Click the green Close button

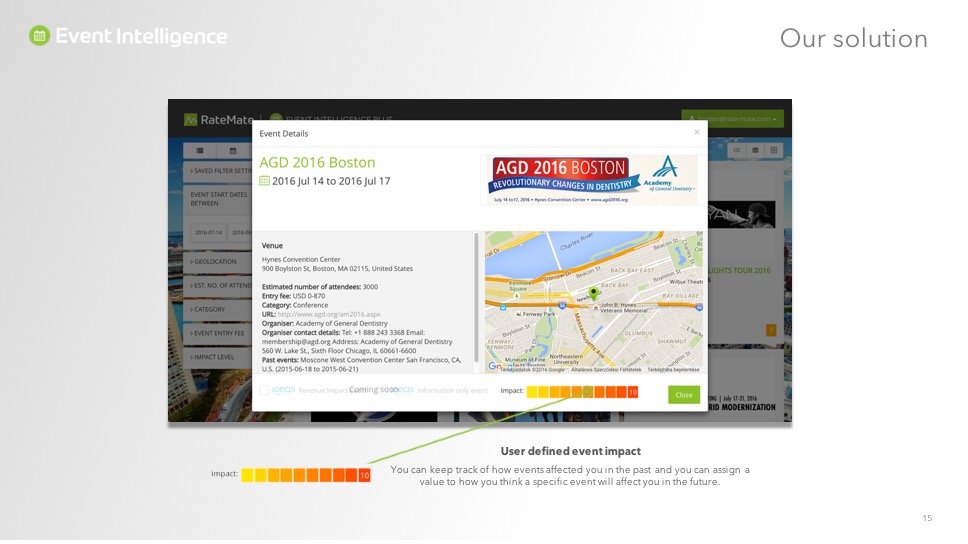click(683, 395)
